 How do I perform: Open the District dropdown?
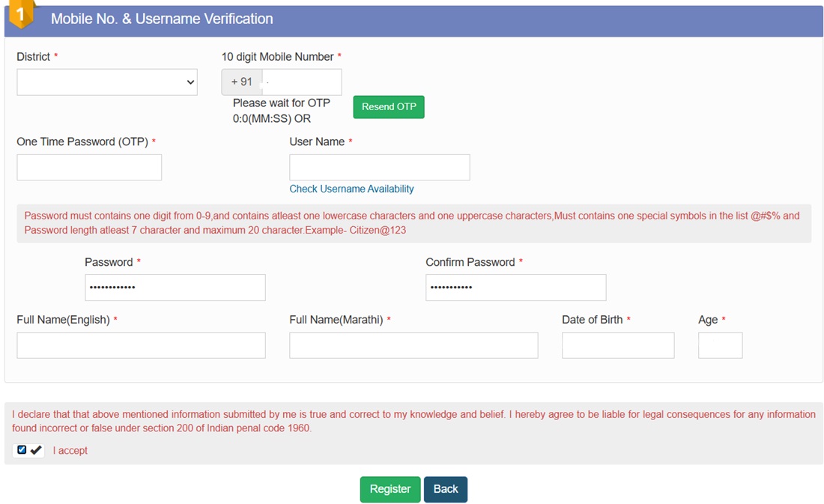pyautogui.click(x=106, y=82)
